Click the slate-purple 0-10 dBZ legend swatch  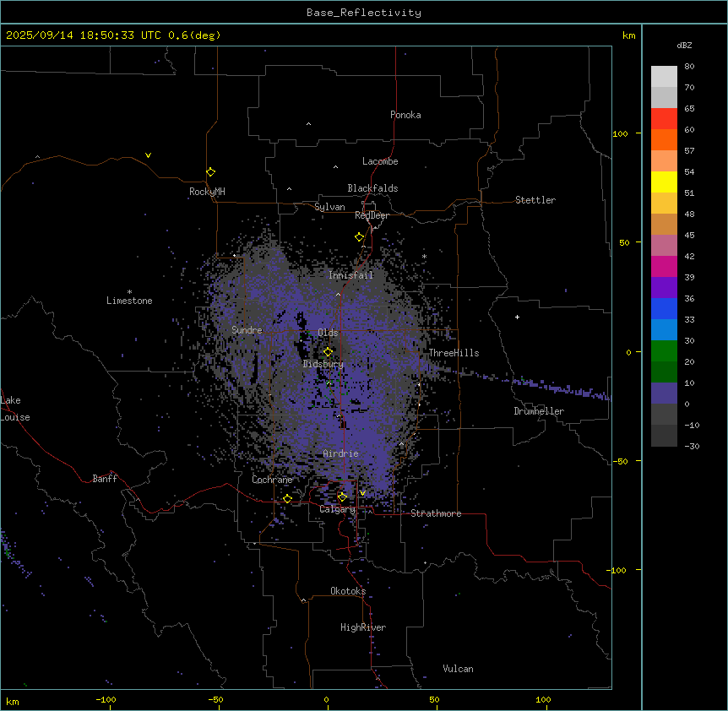(664, 393)
